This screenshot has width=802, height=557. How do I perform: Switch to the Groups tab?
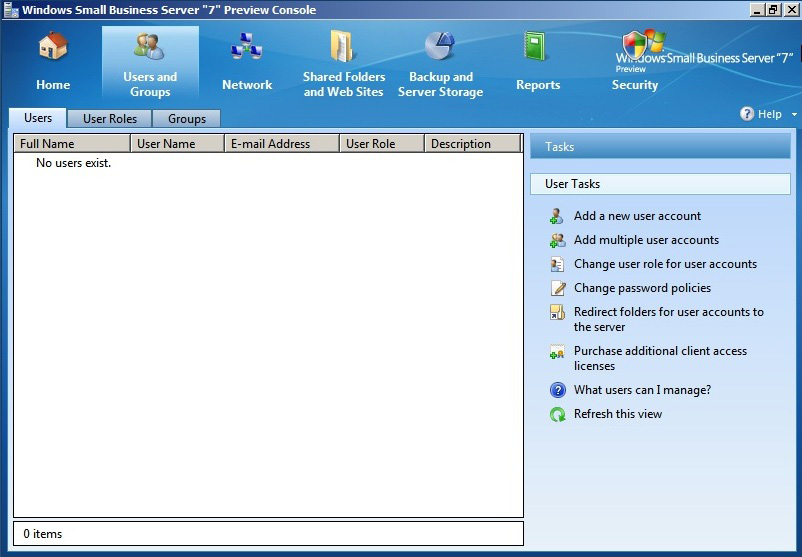(187, 119)
